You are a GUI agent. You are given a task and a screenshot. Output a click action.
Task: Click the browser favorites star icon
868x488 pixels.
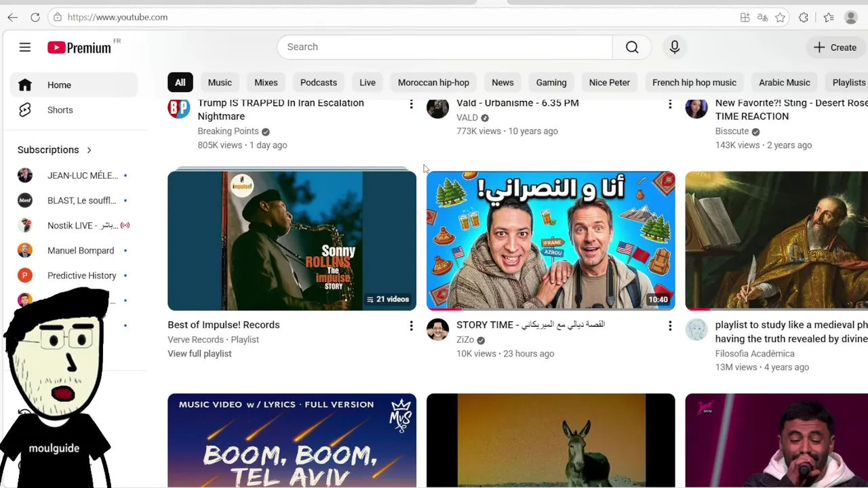pyautogui.click(x=781, y=18)
